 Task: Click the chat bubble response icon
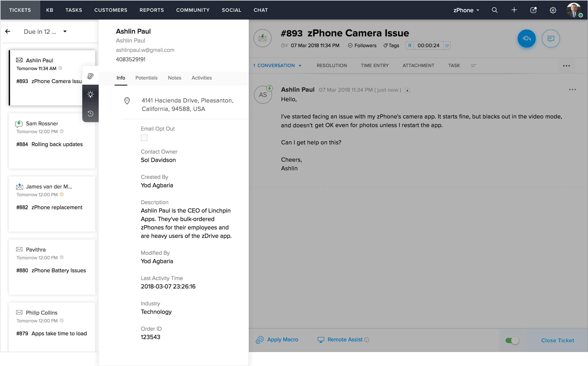[550, 38]
